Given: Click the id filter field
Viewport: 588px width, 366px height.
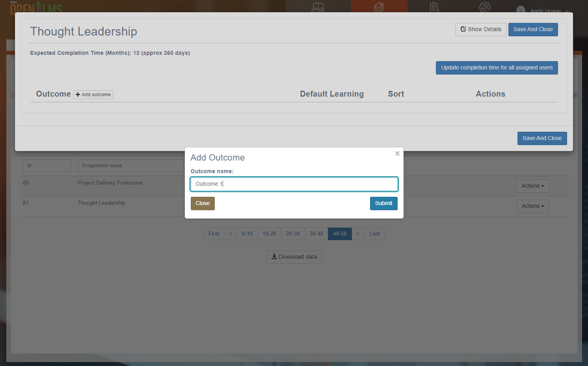Looking at the screenshot, I should point(47,166).
